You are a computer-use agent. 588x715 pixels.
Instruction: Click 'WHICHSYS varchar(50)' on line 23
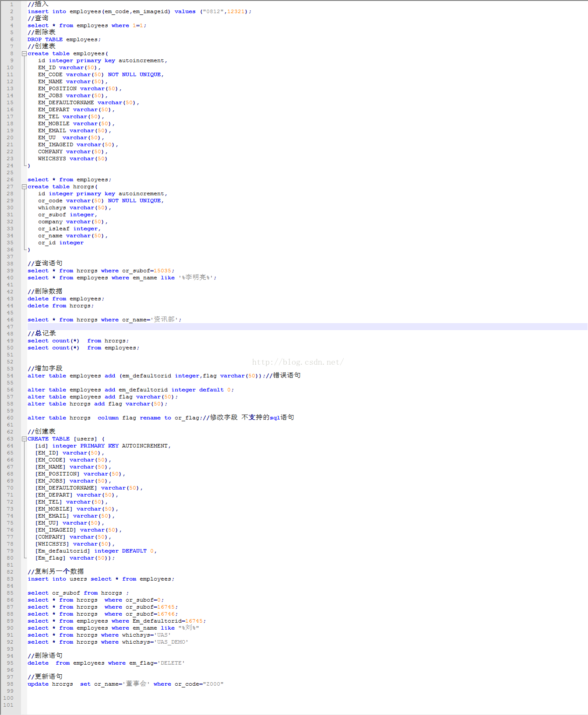click(73, 158)
